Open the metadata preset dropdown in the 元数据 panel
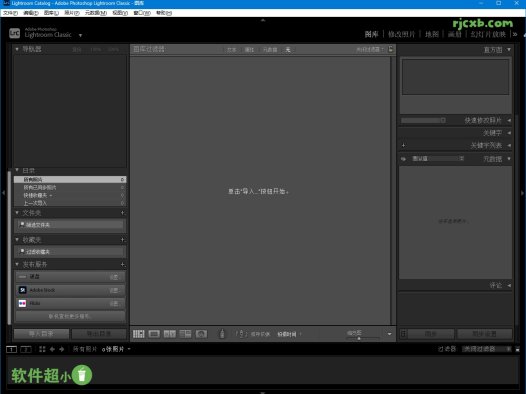Image resolution: width=526 pixels, height=394 pixels. 438,159
